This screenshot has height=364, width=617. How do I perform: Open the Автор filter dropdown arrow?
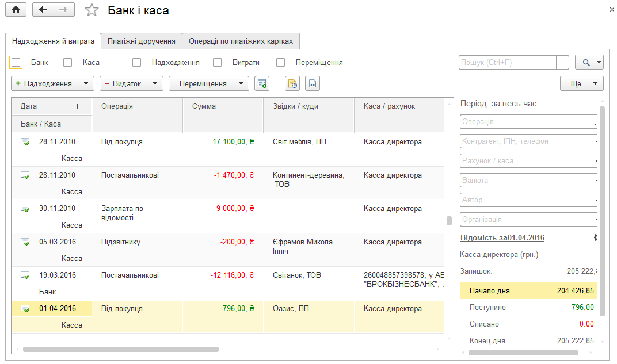click(595, 200)
